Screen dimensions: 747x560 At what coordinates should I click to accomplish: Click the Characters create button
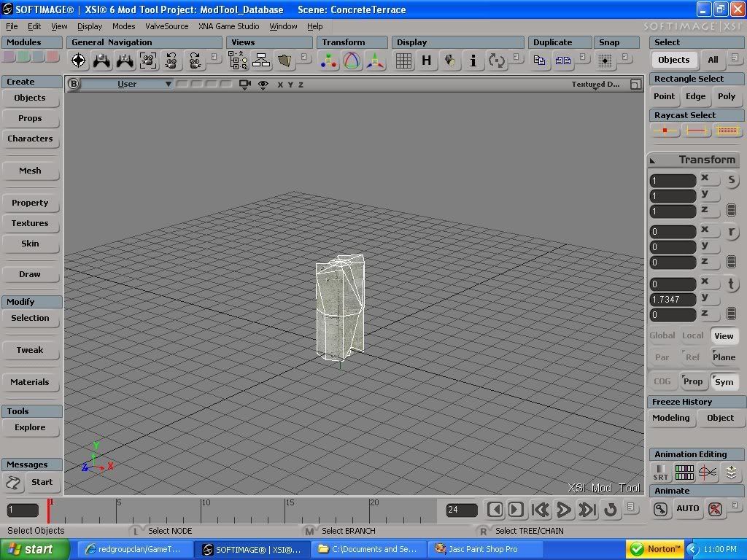(30, 139)
